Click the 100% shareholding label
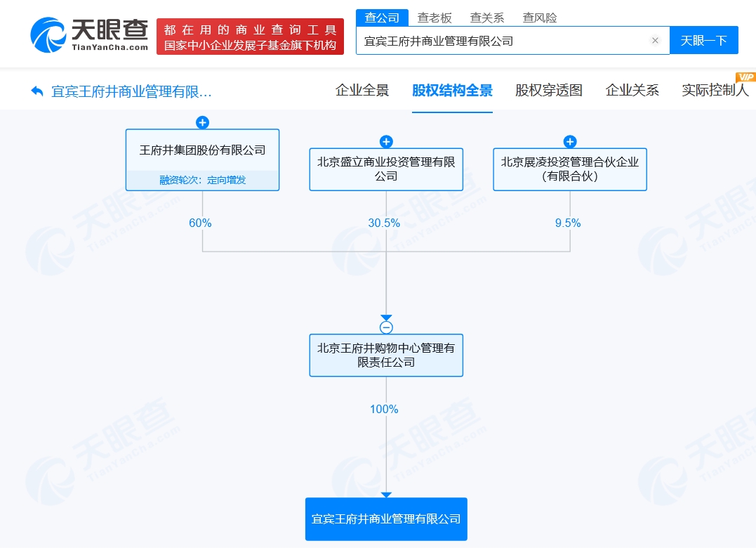Viewport: 756px width, 548px height. tap(384, 409)
